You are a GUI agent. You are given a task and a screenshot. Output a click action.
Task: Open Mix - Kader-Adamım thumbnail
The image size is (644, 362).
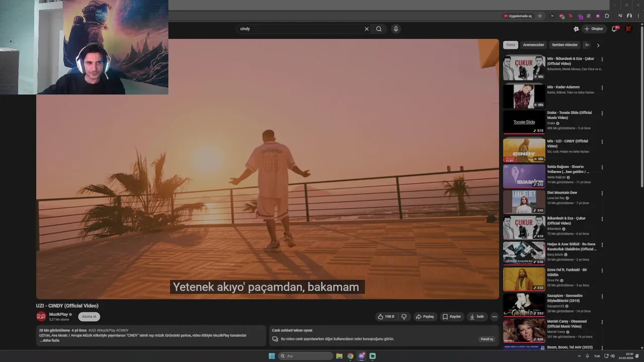pos(524,96)
